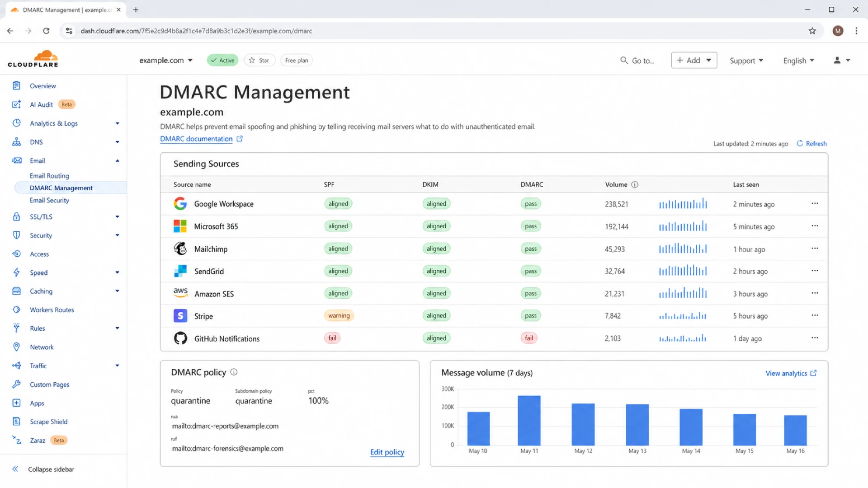Open the Chrome profile avatar M
Viewport: 868px width, 488px height.
click(838, 31)
